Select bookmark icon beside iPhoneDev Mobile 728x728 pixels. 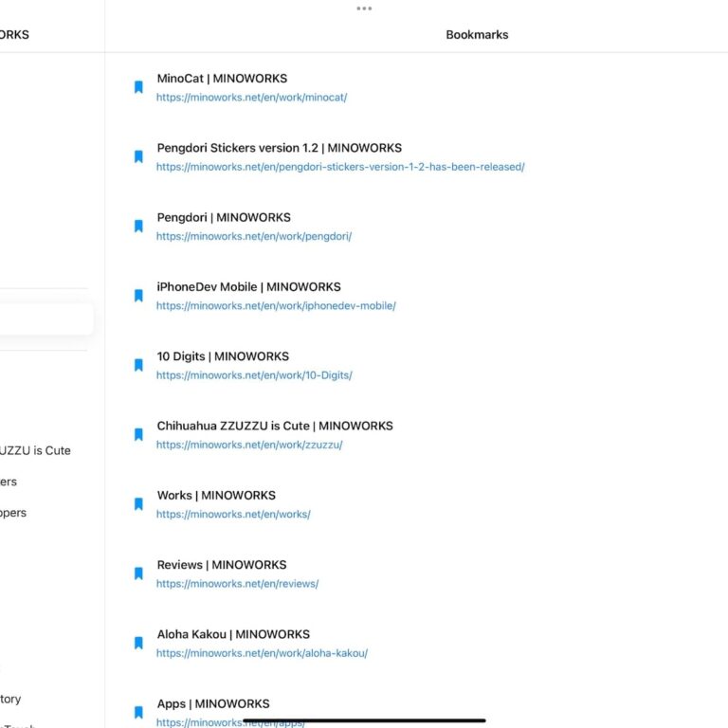click(x=138, y=296)
